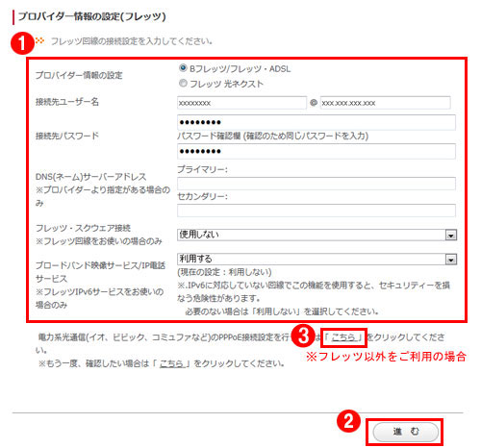The width and height of the screenshot is (481, 448).
Task: Click the セカンダリー DNS address field
Action: 316,211
